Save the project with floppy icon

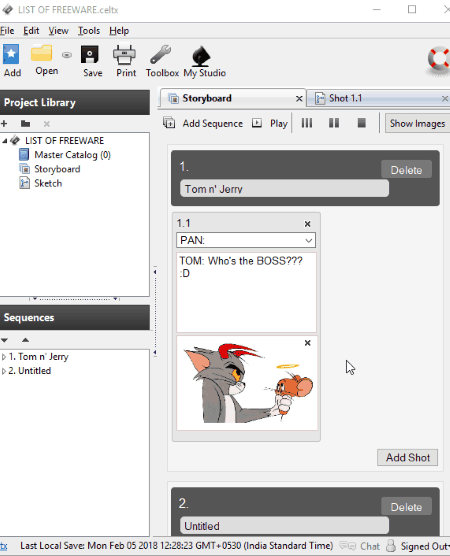pyautogui.click(x=90, y=55)
